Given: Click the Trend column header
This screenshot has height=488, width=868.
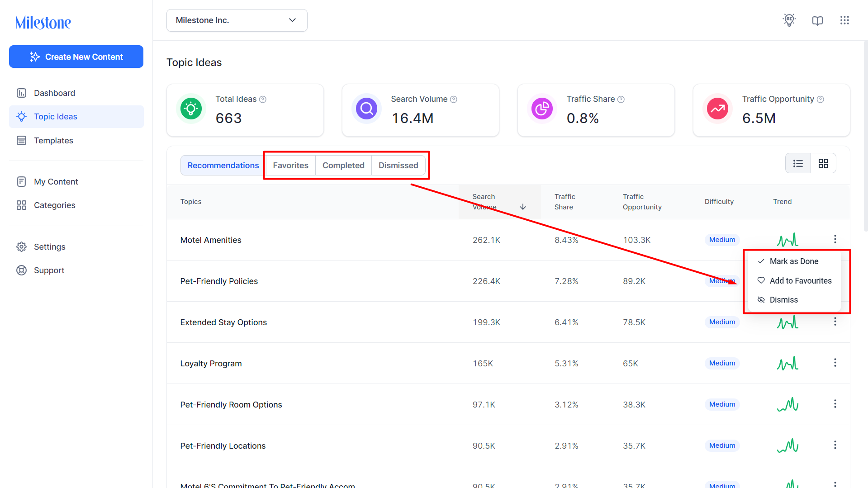Looking at the screenshot, I should 782,202.
